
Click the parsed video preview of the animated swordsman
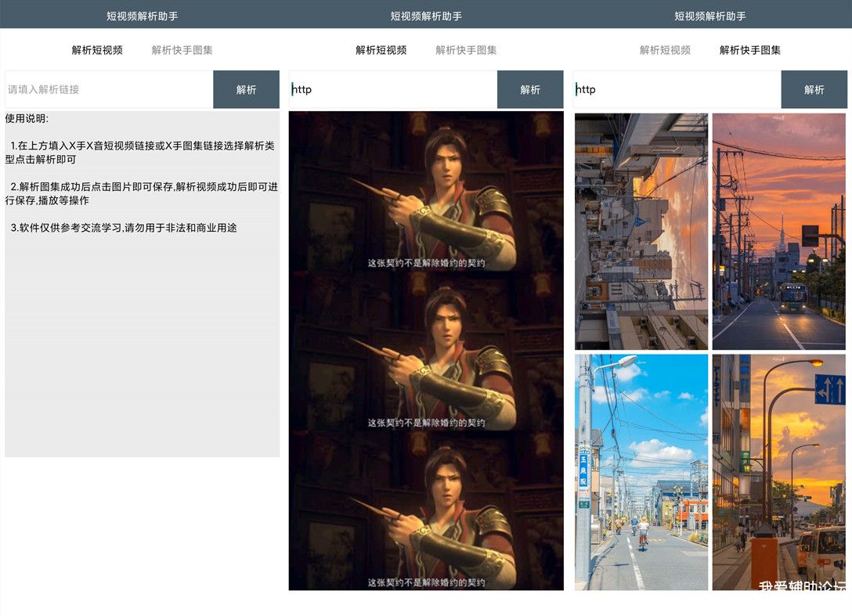click(x=426, y=351)
